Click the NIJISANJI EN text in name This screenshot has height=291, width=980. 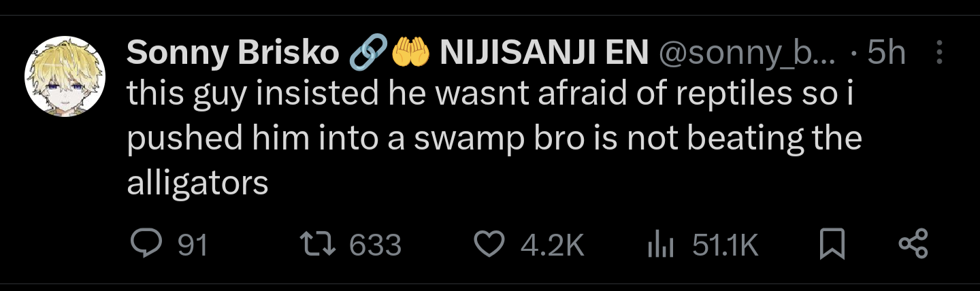544,53
